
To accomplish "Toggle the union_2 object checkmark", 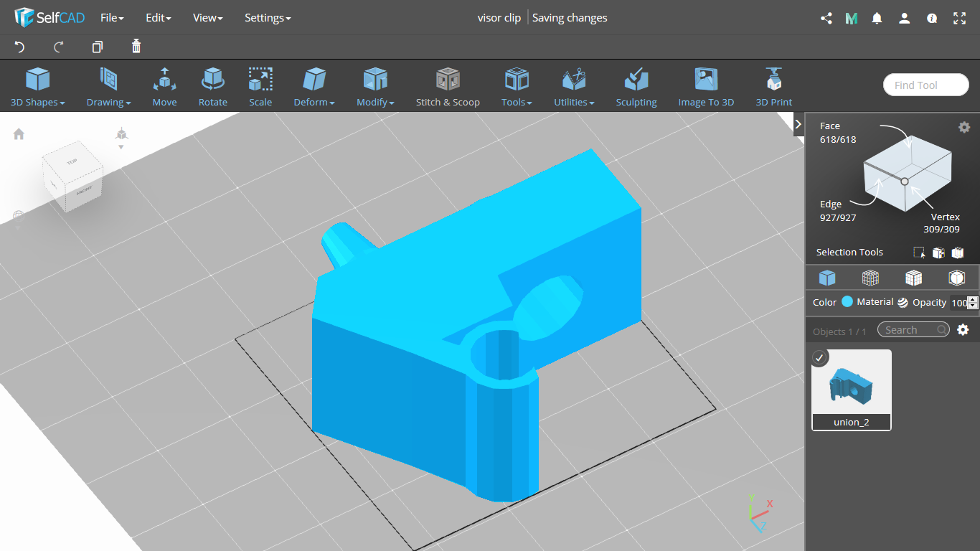I will coord(820,357).
